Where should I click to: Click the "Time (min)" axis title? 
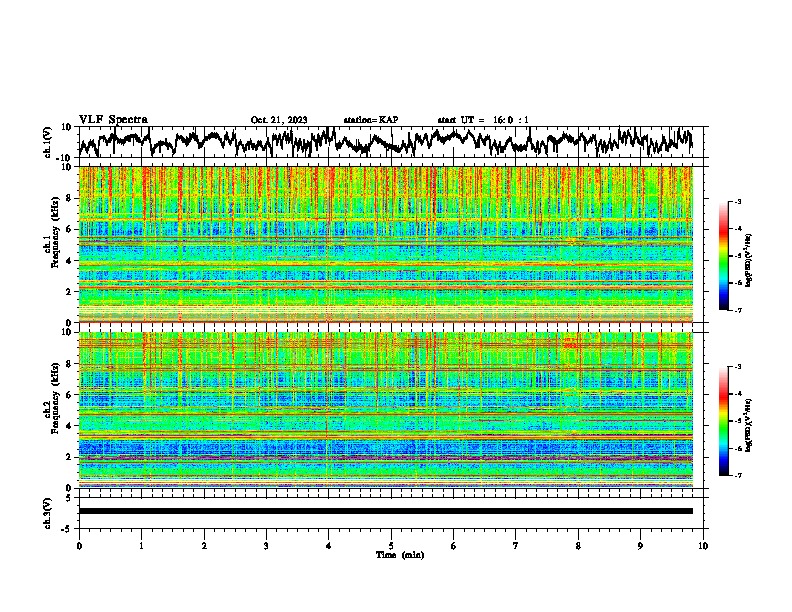pyautogui.click(x=400, y=555)
